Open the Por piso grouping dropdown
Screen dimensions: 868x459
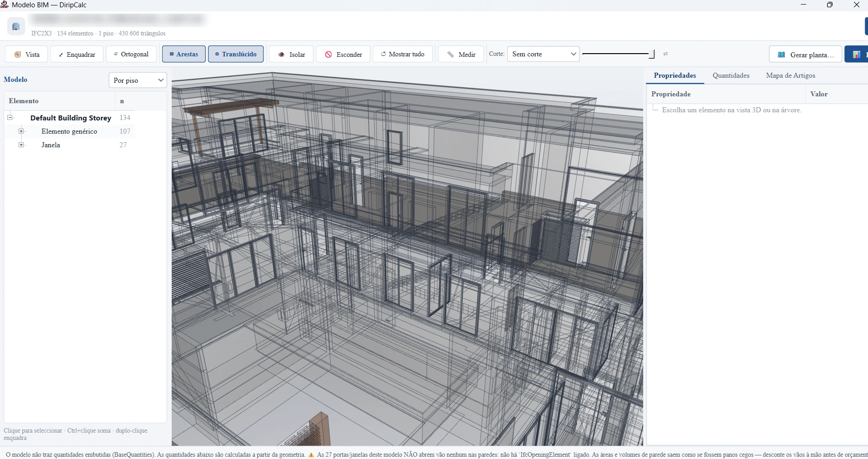point(138,80)
